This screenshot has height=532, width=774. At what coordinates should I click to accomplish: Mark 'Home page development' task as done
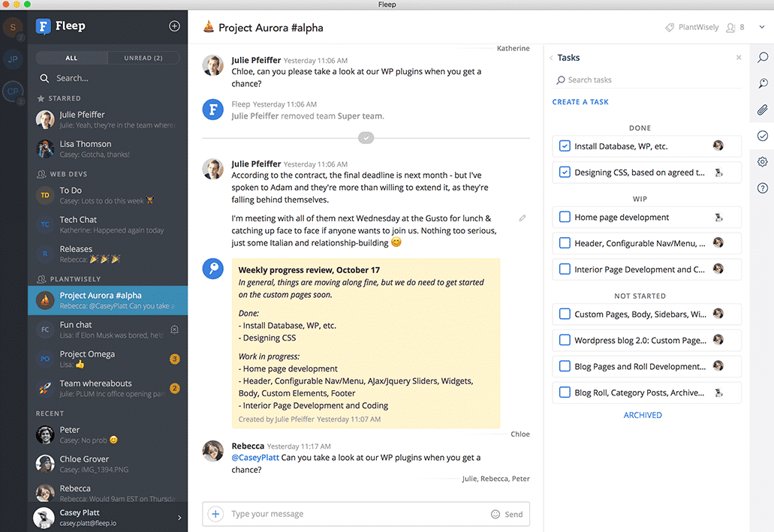coord(565,217)
